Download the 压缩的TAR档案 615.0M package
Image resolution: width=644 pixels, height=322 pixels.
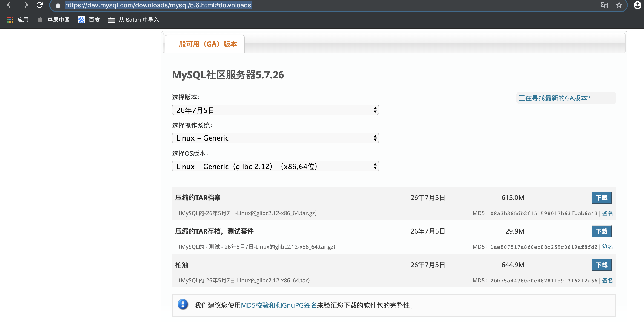coord(601,198)
